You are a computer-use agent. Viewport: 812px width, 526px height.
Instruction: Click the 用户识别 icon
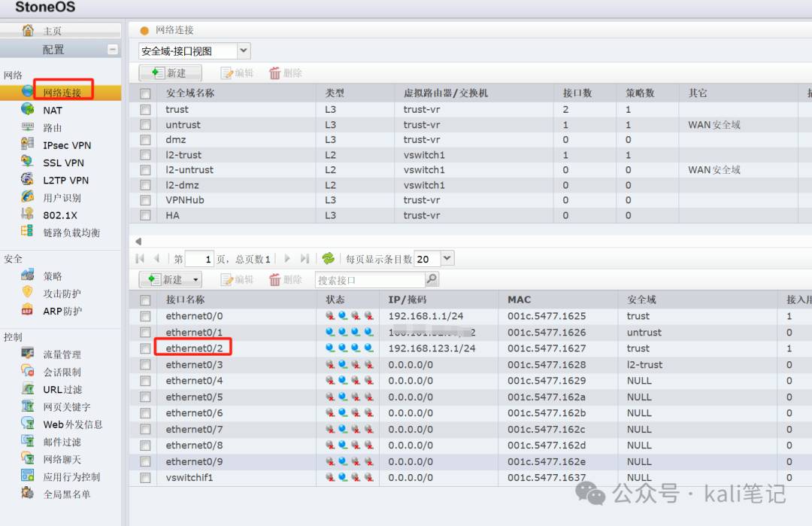point(28,196)
